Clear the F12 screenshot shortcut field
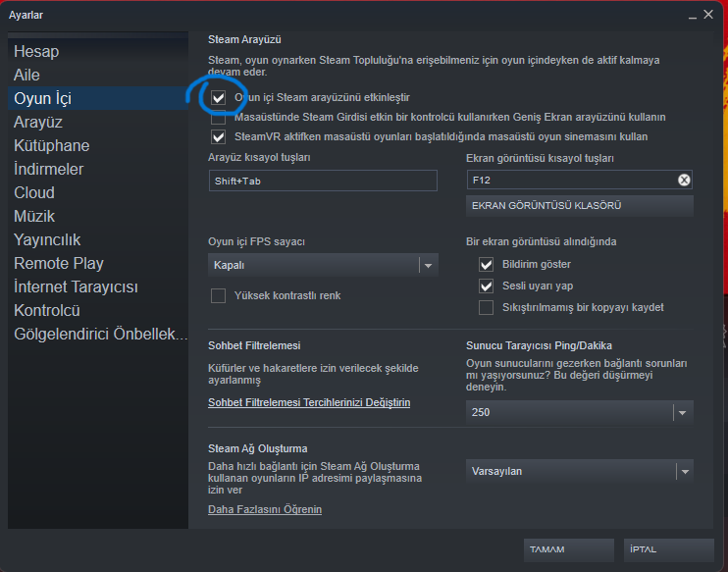 pyautogui.click(x=684, y=181)
